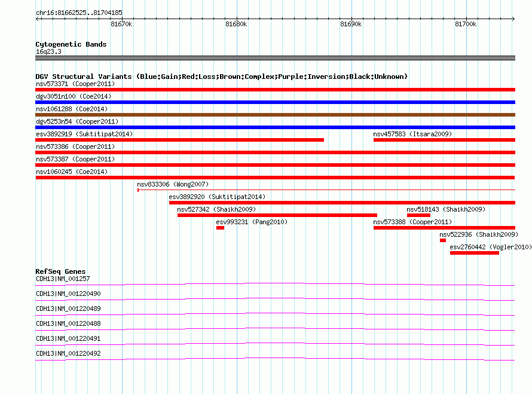Open the esv3892919 (Suktitipat2014) label
This screenshot has width=532, height=394.
click(84, 134)
